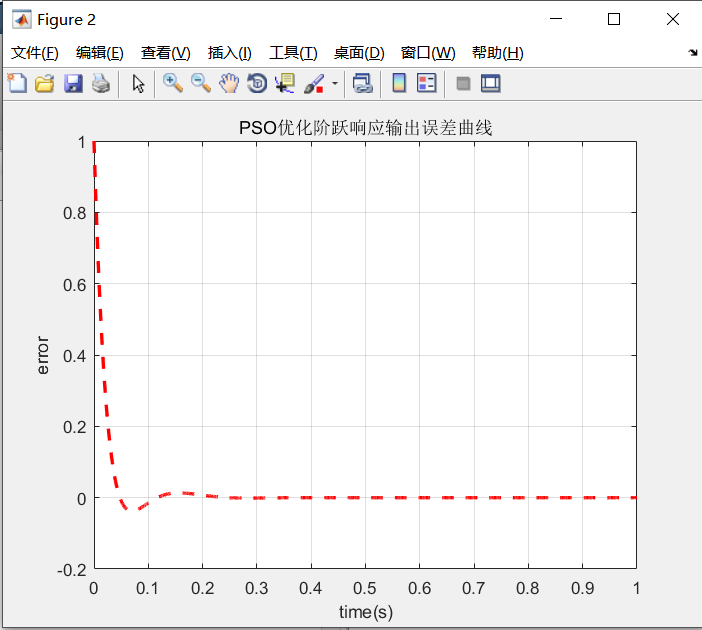Open the 文件(F) menu
The image size is (702, 630).
[34, 53]
